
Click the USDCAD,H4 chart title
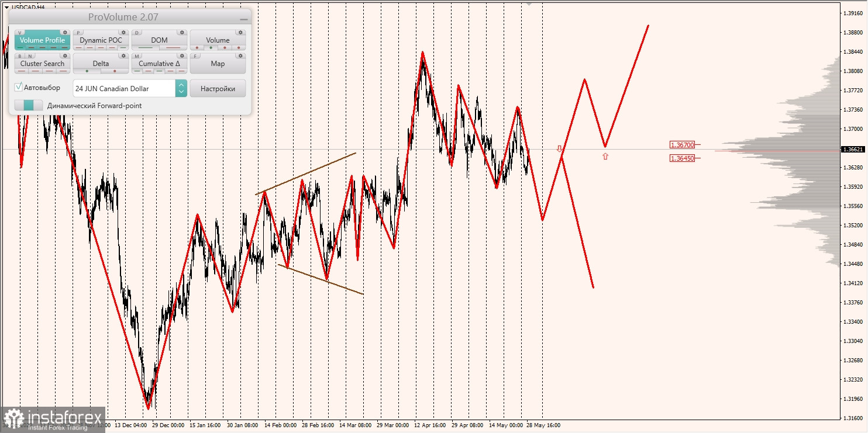[x=28, y=7]
